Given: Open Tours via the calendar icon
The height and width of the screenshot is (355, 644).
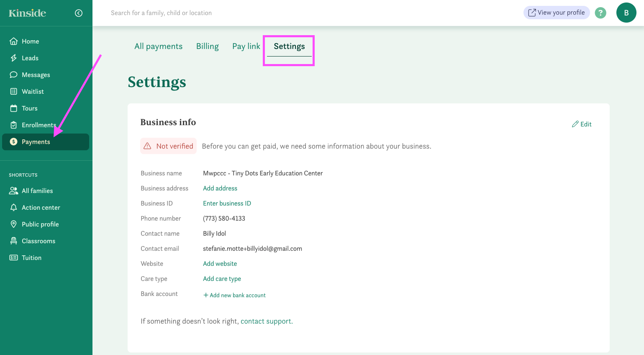Looking at the screenshot, I should [x=14, y=108].
